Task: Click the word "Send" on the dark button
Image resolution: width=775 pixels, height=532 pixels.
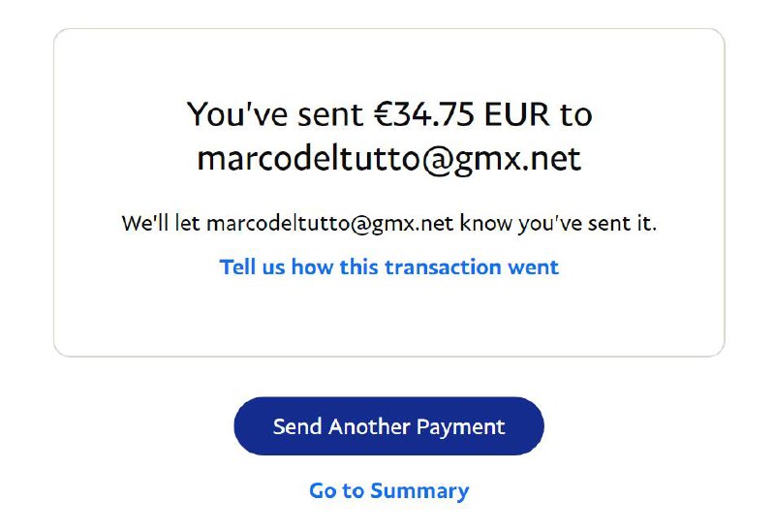Action: tap(296, 426)
